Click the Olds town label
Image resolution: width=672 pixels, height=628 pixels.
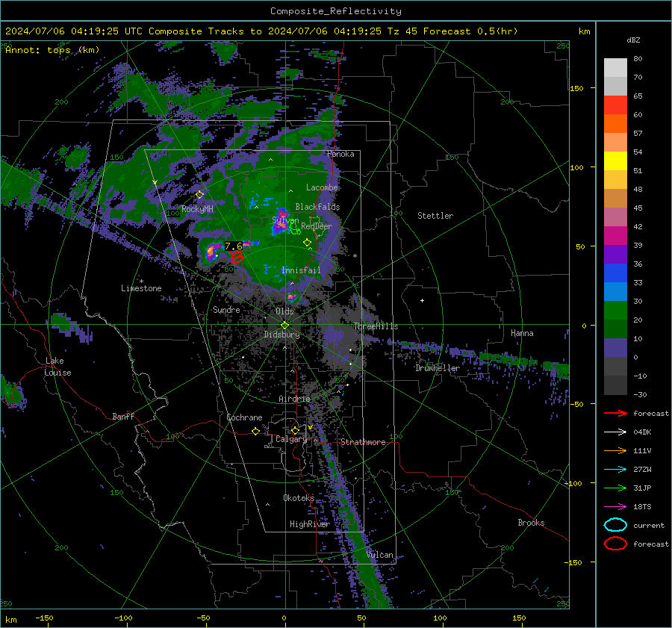point(284,311)
